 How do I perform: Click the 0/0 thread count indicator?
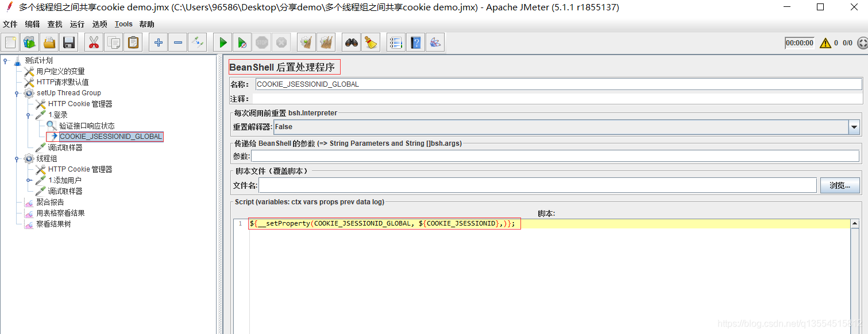847,43
